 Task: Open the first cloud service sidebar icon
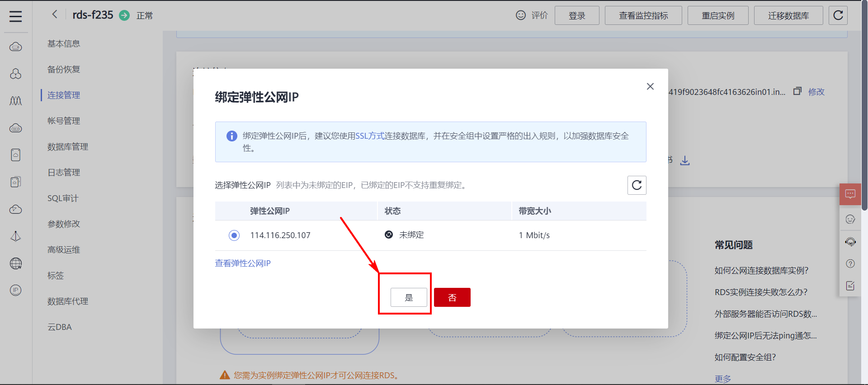pyautogui.click(x=16, y=47)
